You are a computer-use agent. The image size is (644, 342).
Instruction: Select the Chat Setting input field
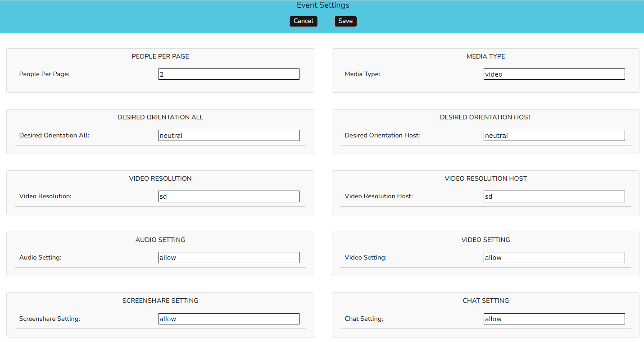pyautogui.click(x=554, y=319)
